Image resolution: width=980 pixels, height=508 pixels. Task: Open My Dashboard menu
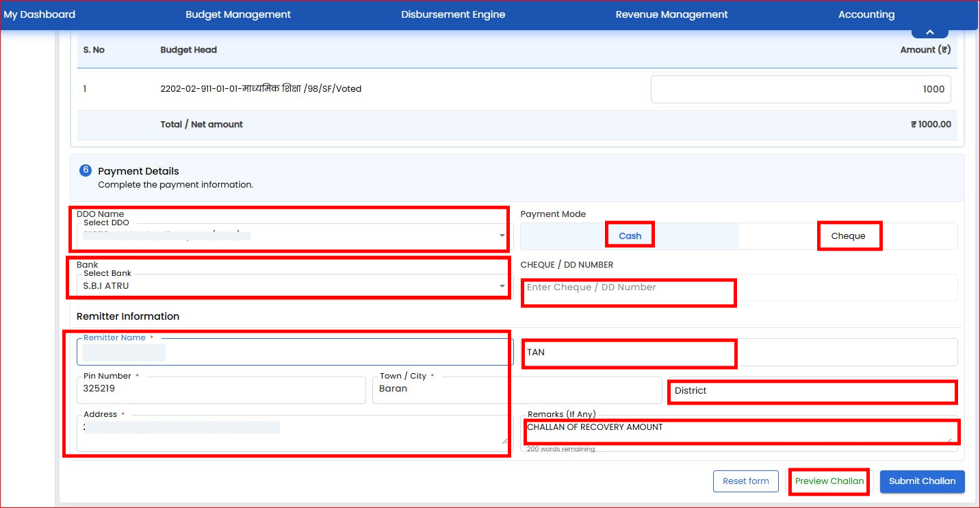click(x=40, y=14)
